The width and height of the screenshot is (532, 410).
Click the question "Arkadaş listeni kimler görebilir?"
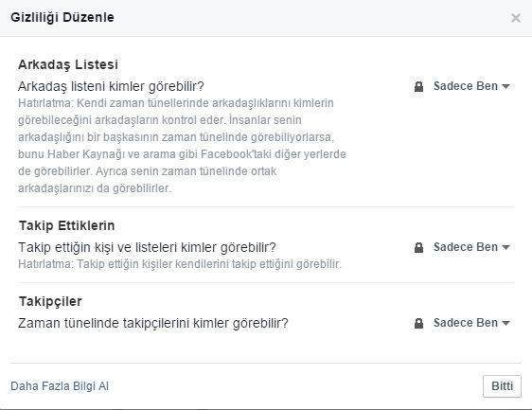coord(112,86)
